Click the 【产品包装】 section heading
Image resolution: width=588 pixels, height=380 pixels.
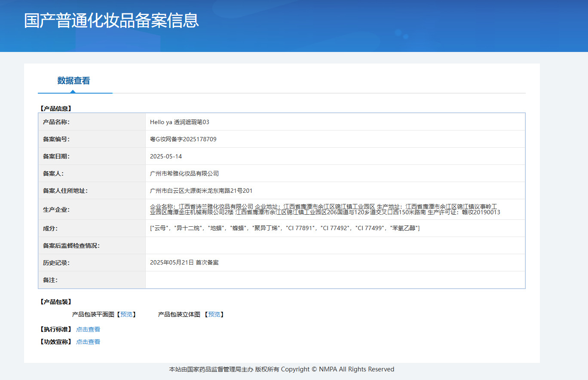point(55,302)
